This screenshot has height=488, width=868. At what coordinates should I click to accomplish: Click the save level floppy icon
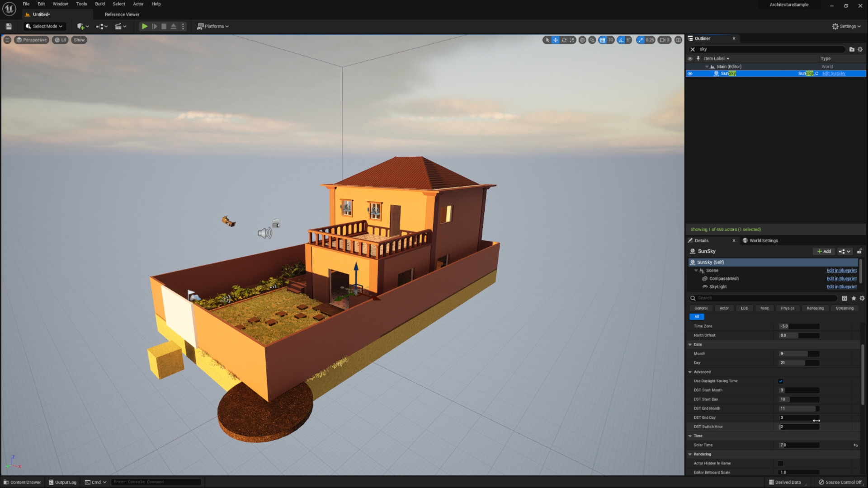[9, 26]
